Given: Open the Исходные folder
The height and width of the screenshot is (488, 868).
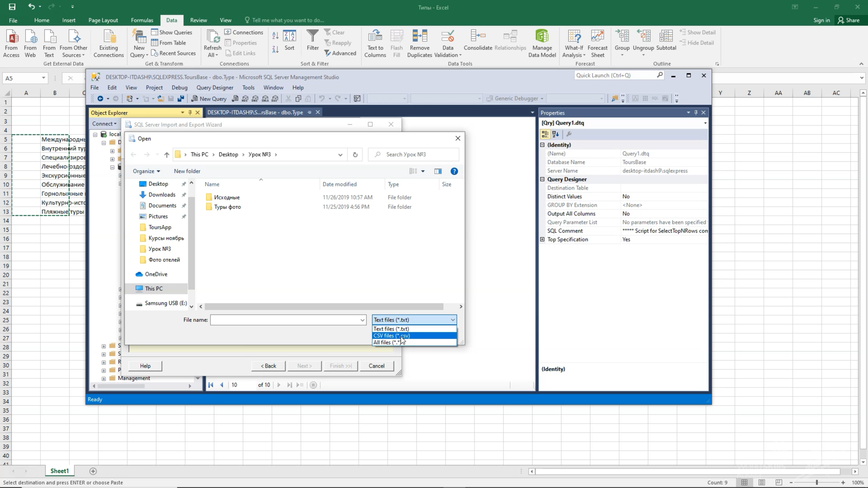Looking at the screenshot, I should [x=226, y=197].
